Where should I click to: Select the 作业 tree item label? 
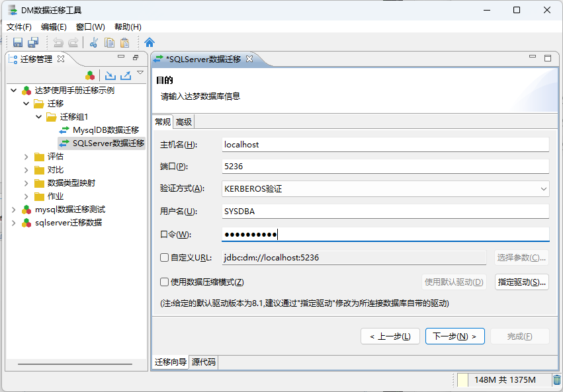click(56, 196)
